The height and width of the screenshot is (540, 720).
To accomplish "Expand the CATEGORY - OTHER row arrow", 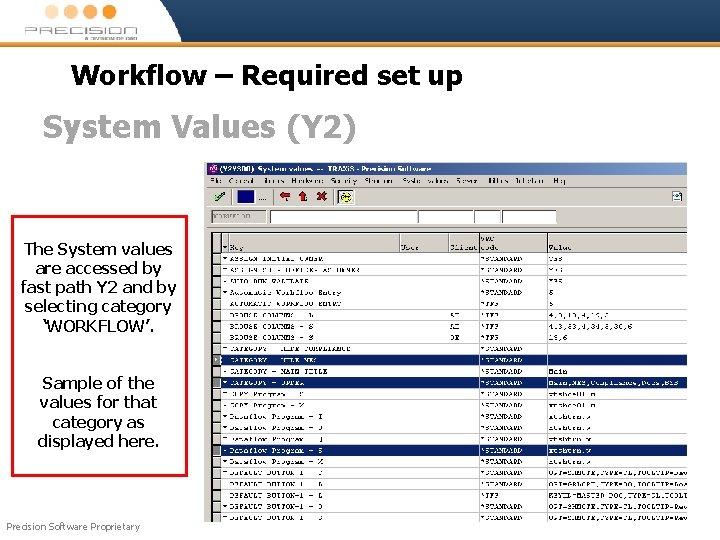I will click(225, 382).
